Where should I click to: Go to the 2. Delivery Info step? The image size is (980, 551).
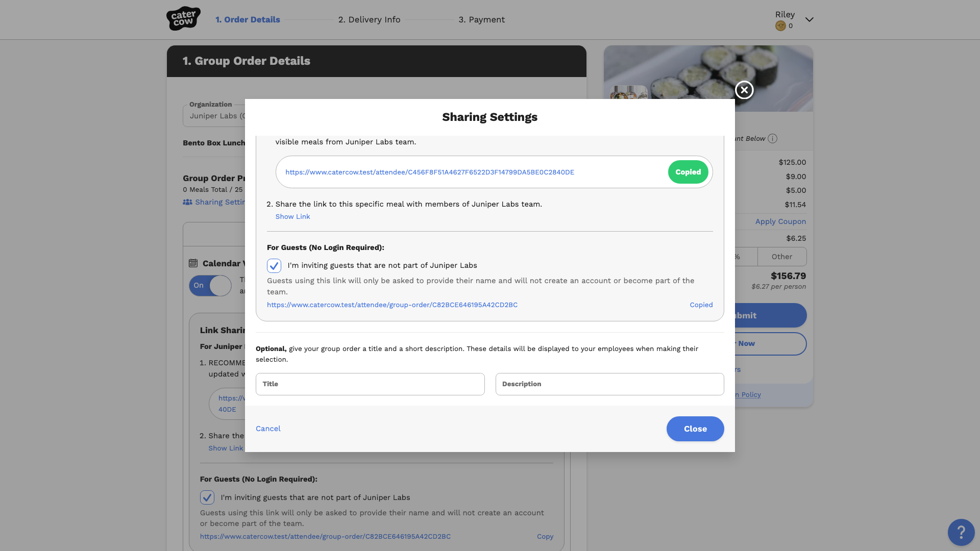[369, 19]
